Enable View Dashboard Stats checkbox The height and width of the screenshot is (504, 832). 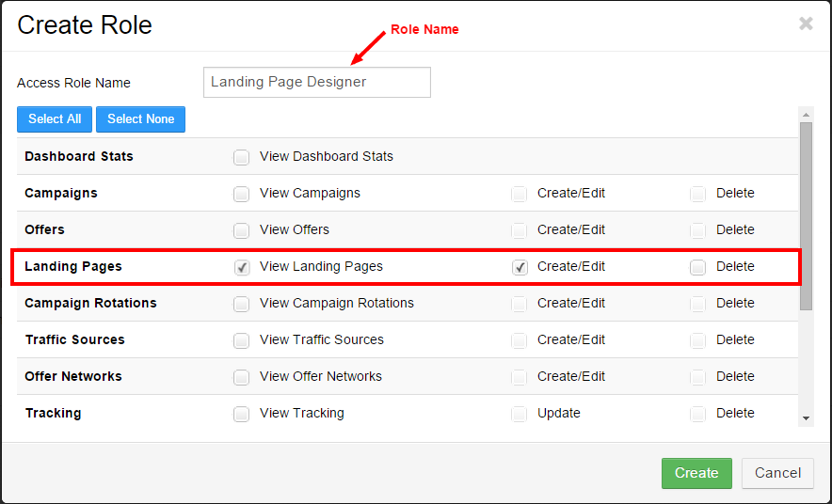pyautogui.click(x=242, y=157)
